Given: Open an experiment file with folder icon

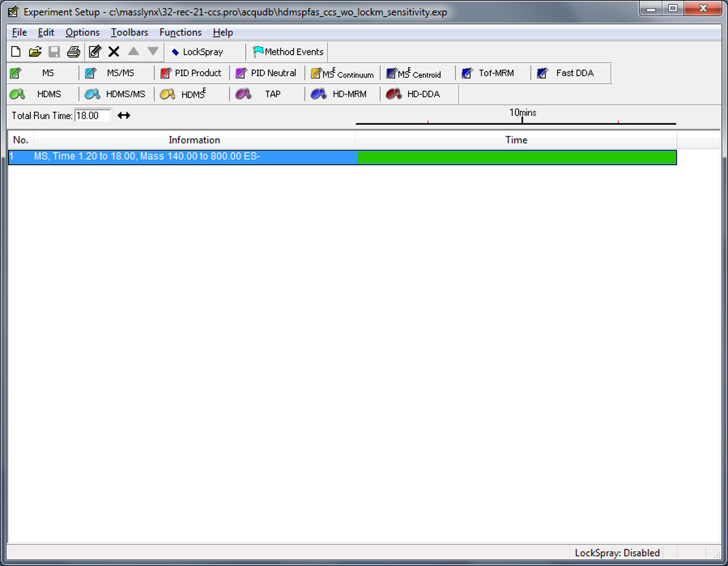Looking at the screenshot, I should point(35,52).
